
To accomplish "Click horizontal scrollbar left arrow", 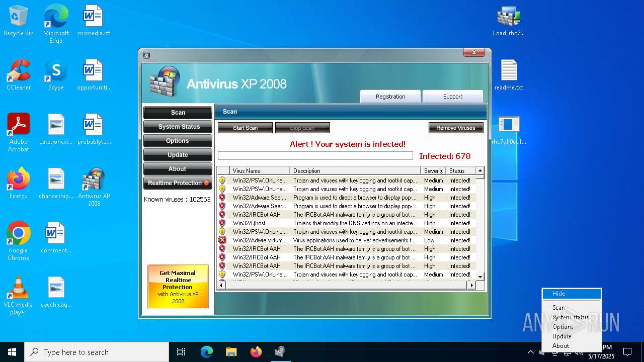I will click(x=221, y=285).
